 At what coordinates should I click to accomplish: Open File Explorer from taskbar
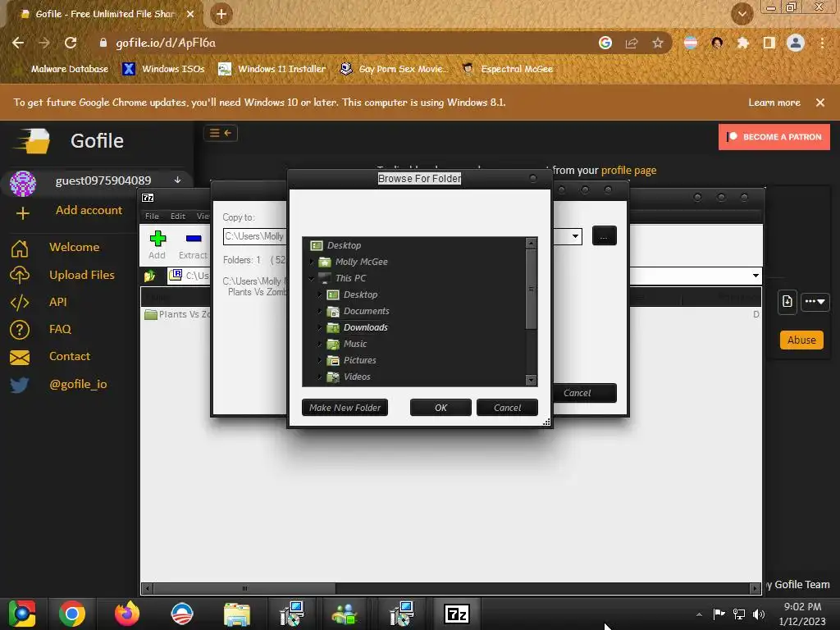click(x=237, y=614)
